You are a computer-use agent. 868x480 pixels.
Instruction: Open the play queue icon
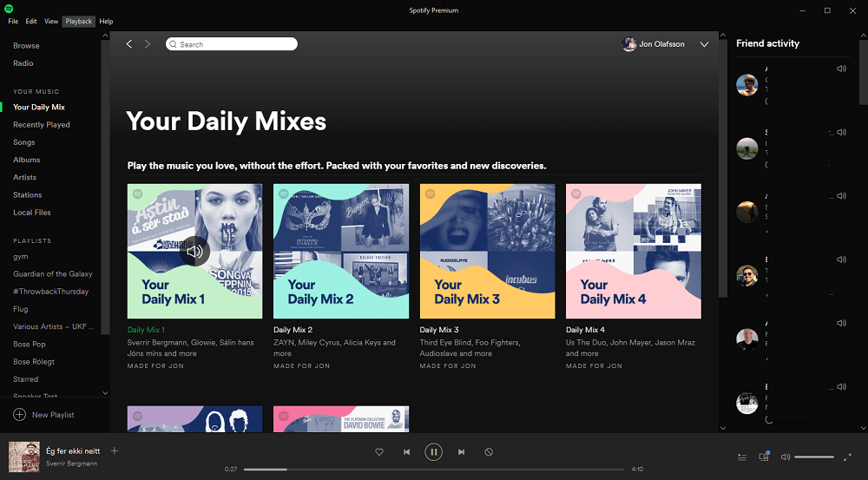point(742,457)
